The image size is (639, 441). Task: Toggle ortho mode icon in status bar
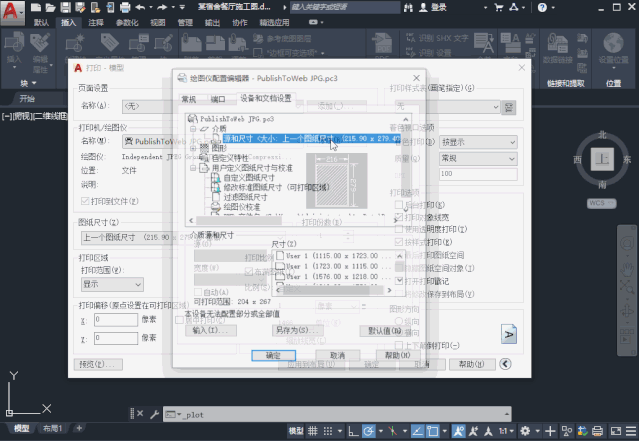353,431
